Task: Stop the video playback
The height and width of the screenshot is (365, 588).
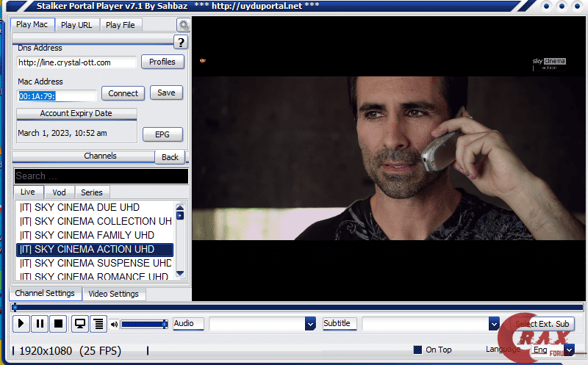Action: [59, 323]
